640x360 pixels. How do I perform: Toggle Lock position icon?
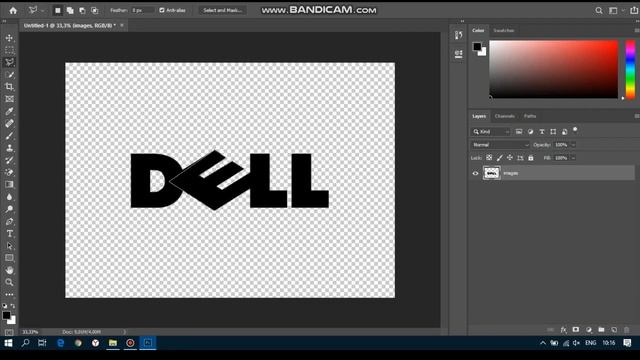coord(510,158)
